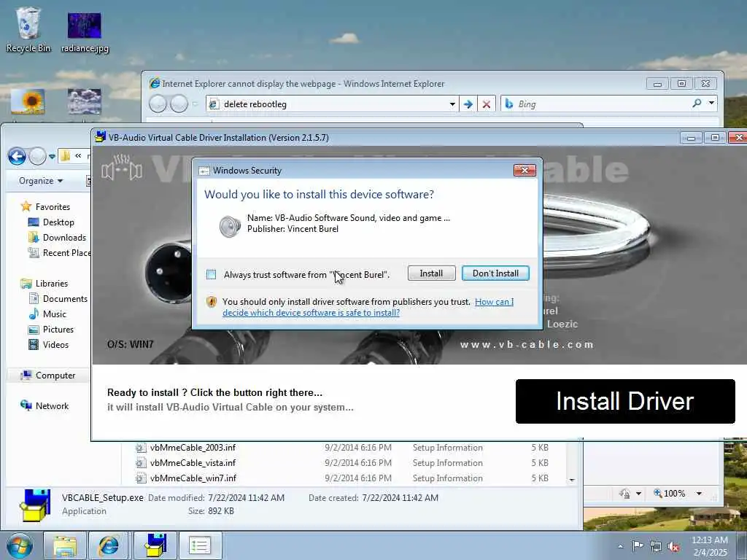Open Windows Explorer taskbar icon

coord(65,545)
